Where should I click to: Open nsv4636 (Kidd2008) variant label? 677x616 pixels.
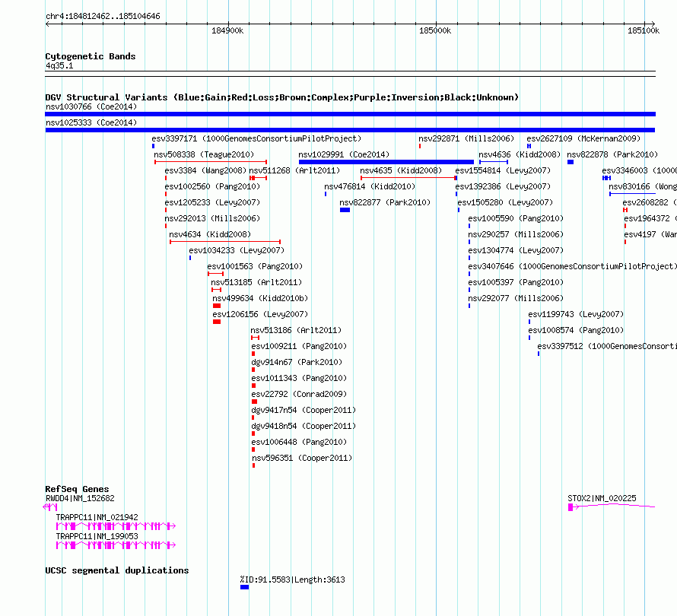pyautogui.click(x=520, y=154)
